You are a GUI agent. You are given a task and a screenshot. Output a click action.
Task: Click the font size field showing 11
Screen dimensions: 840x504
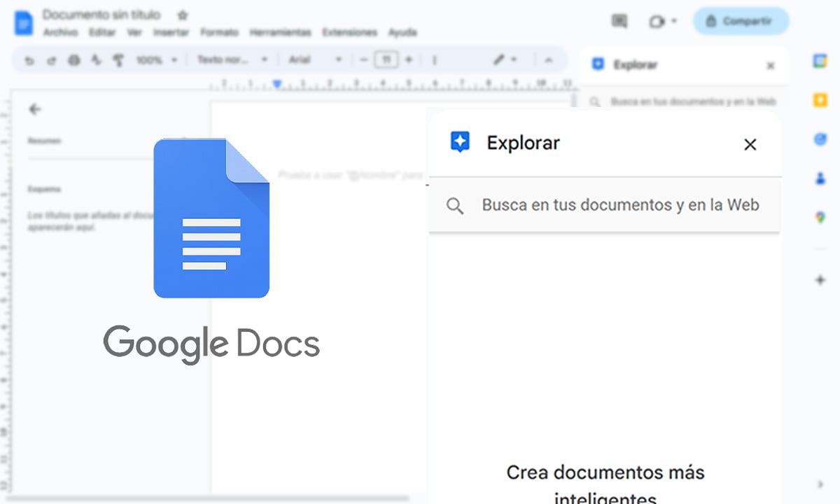point(386,60)
